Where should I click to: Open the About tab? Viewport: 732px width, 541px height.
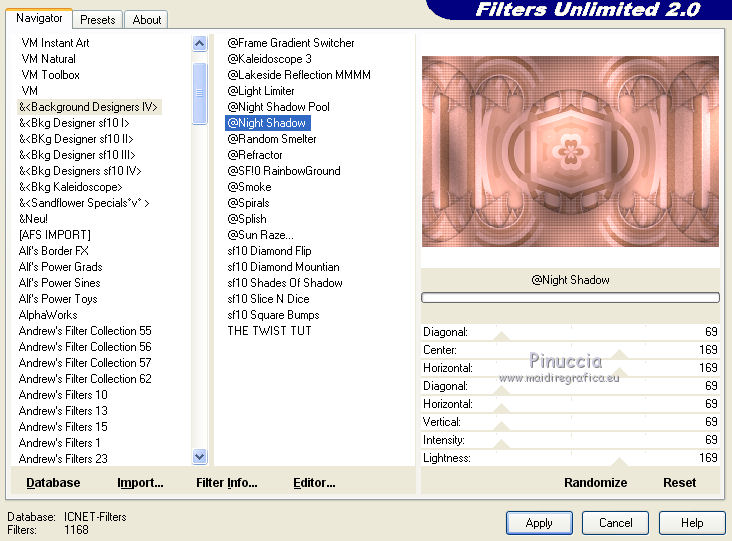coord(147,20)
